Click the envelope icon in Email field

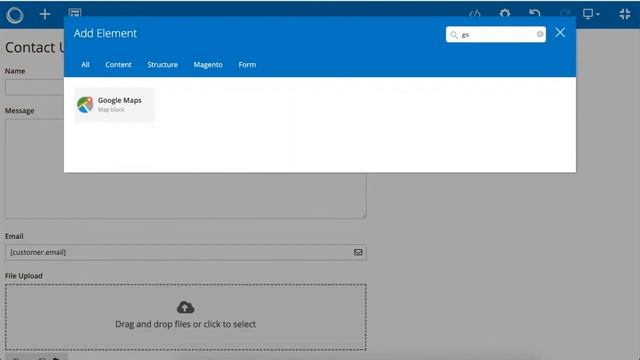click(358, 252)
